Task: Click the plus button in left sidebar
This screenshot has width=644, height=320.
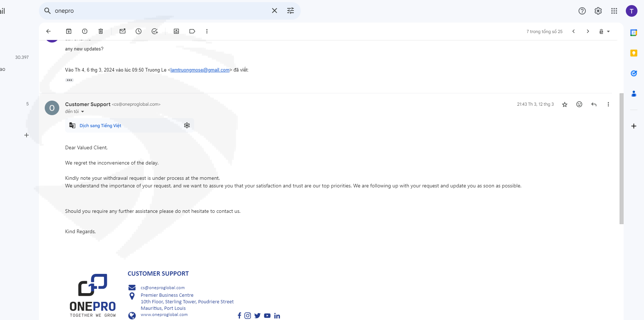Action: (x=27, y=135)
